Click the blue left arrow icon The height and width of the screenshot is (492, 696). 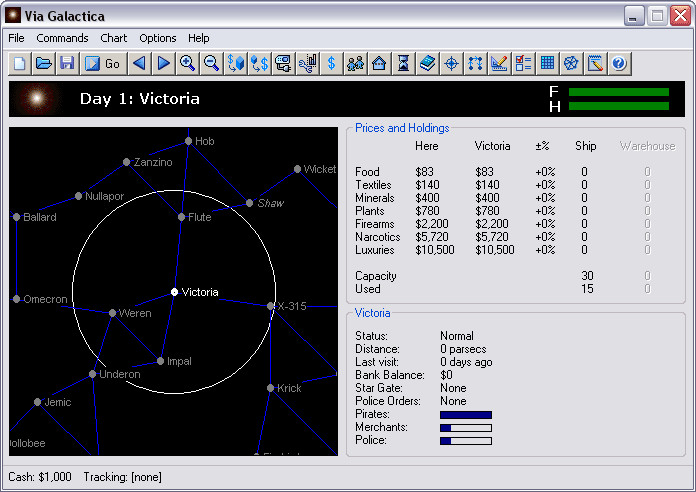coord(139,63)
